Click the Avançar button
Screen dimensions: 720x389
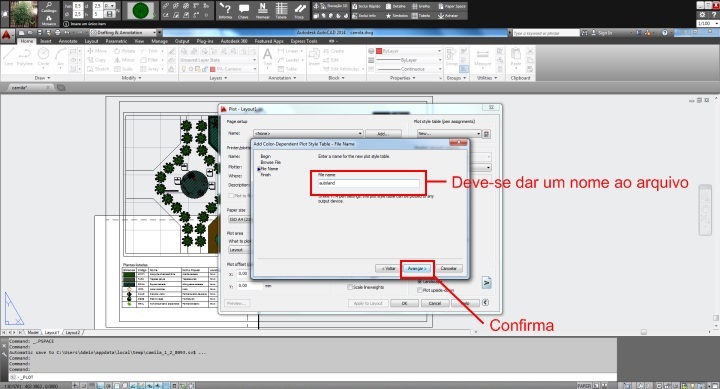point(417,269)
